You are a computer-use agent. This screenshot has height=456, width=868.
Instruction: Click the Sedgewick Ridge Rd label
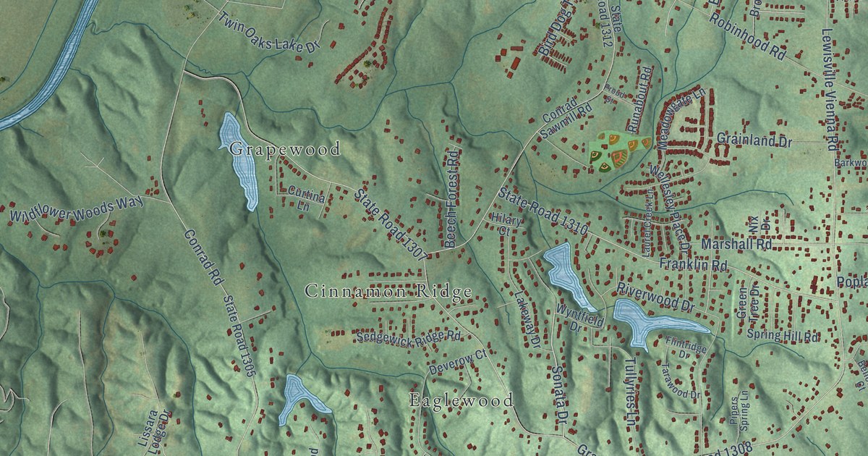tap(409, 337)
